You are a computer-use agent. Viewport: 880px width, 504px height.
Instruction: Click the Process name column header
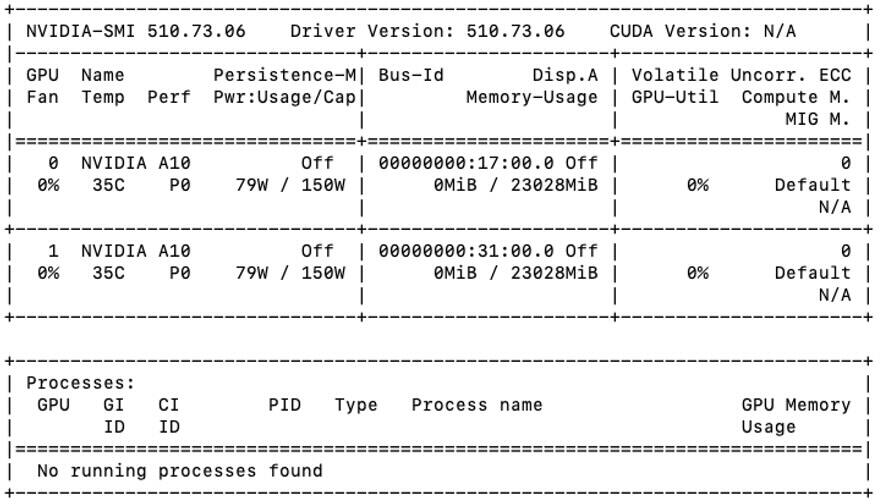(x=477, y=405)
